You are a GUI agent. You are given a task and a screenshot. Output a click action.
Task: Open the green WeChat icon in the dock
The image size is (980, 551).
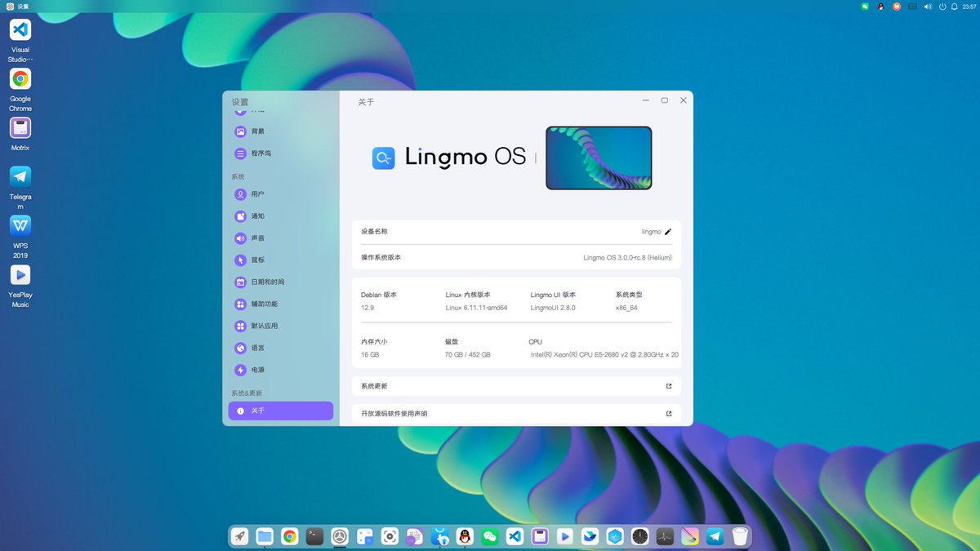490,536
